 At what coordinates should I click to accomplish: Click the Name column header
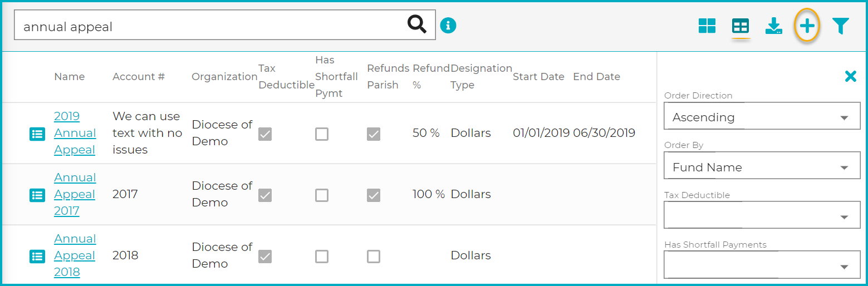[70, 77]
